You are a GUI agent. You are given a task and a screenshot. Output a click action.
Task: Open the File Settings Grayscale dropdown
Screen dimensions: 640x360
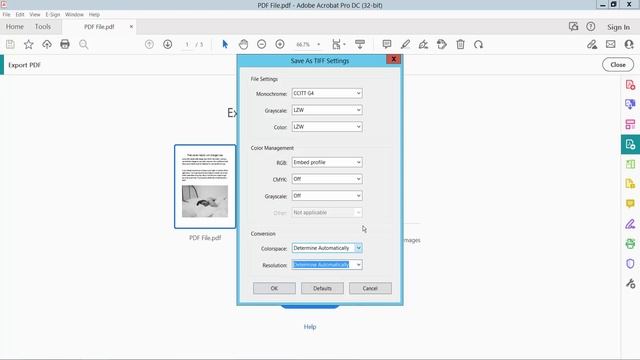point(327,110)
